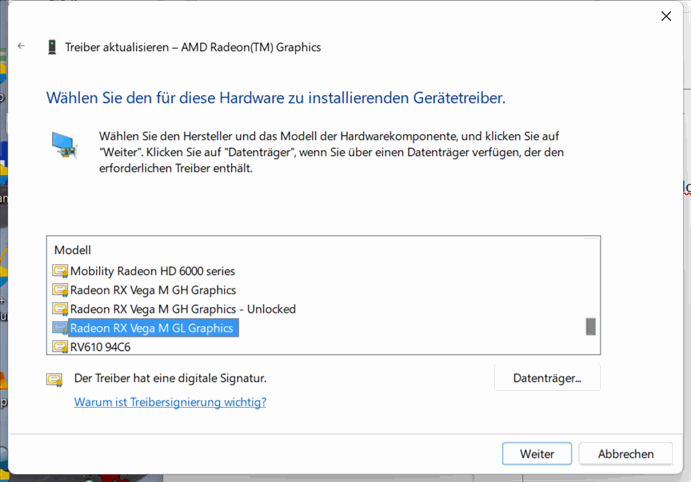Select the highlighted Radeon RX Vega M GL Graphics
This screenshot has height=482, width=691.
coord(151,328)
